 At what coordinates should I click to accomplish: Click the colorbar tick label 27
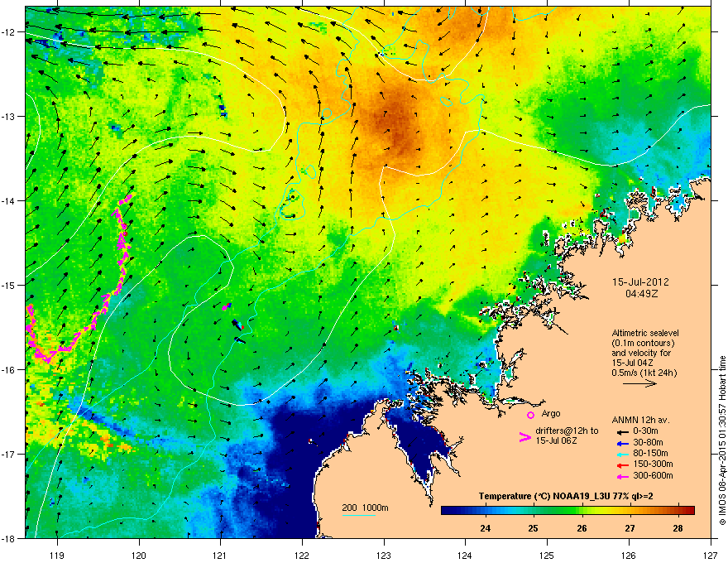point(630,528)
